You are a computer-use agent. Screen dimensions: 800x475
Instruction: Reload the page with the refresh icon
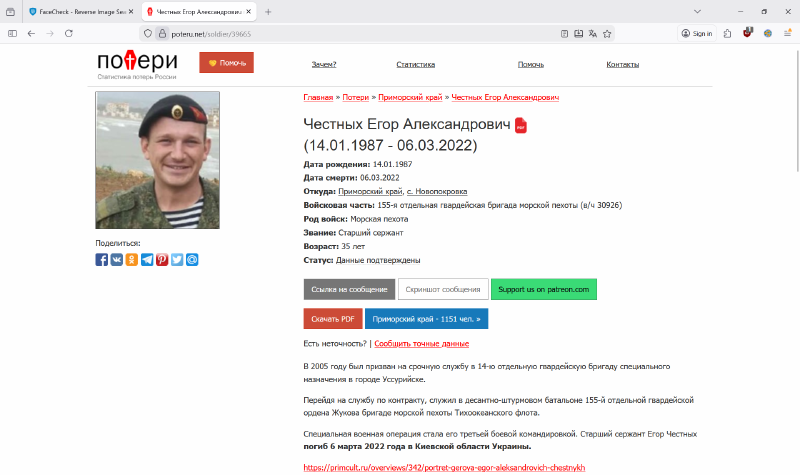coord(68,34)
